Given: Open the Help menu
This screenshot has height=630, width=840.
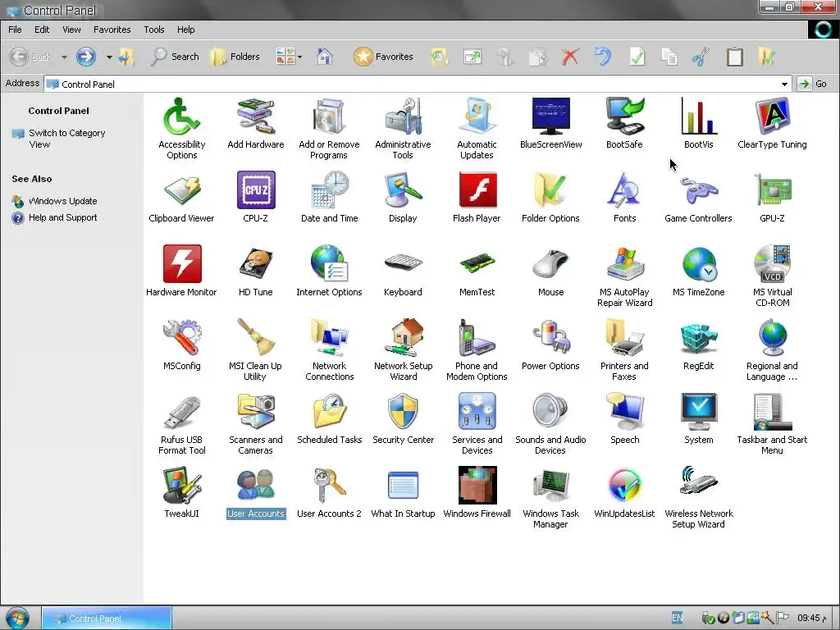Looking at the screenshot, I should [186, 30].
